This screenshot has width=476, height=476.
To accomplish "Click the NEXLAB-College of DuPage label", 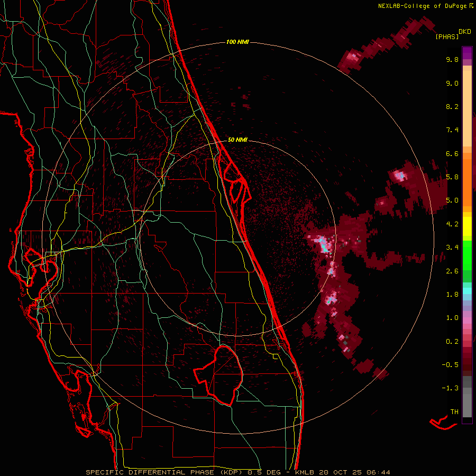I will (422, 6).
